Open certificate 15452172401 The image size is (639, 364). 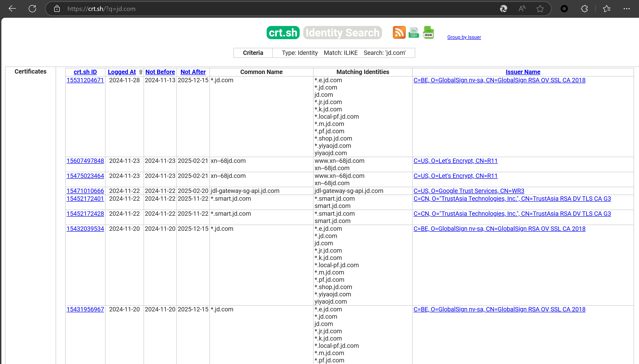(85, 199)
